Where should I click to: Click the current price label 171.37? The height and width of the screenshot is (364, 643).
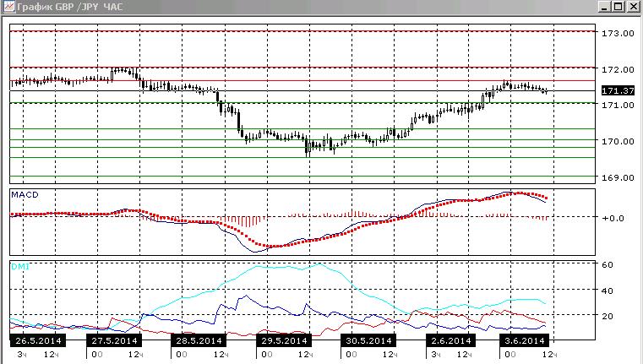(618, 90)
